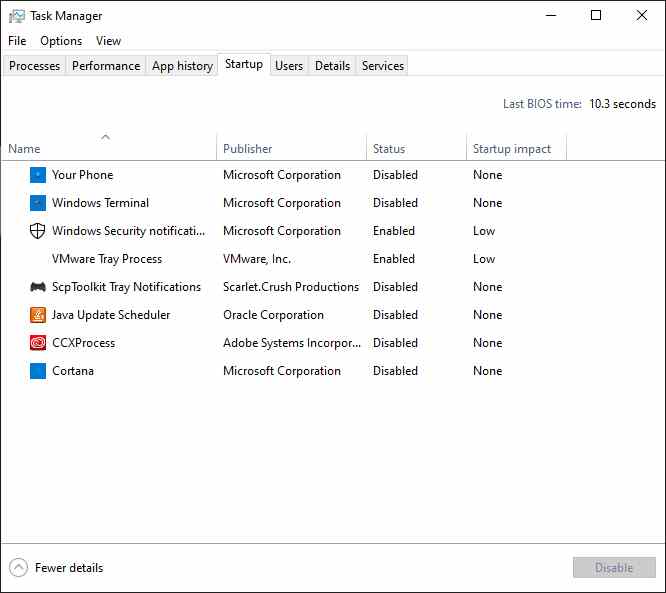Select the VMware Tray Process row name
The image size is (666, 593).
(x=107, y=259)
